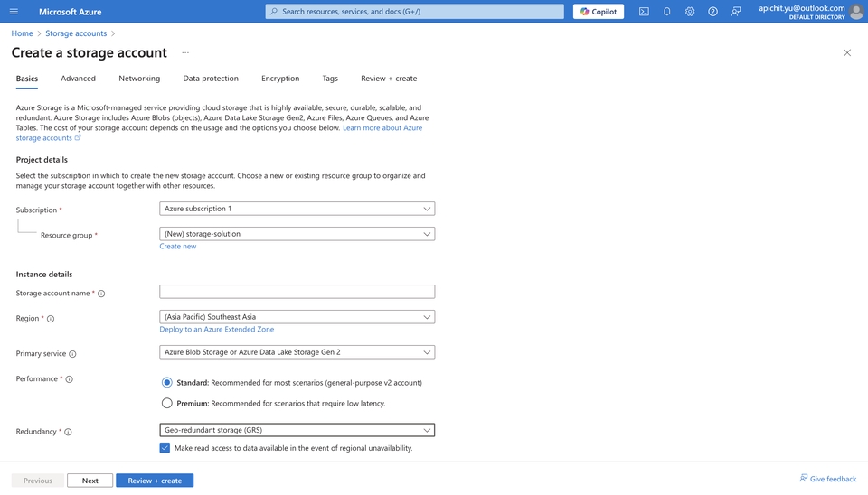Image resolution: width=868 pixels, height=495 pixels.
Task: Open the Redundancy dropdown
Action: 297,430
